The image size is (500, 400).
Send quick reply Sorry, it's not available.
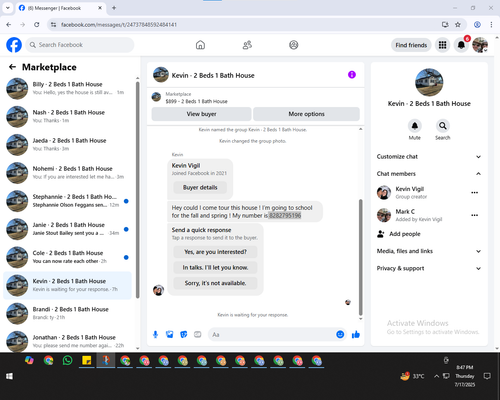click(215, 283)
